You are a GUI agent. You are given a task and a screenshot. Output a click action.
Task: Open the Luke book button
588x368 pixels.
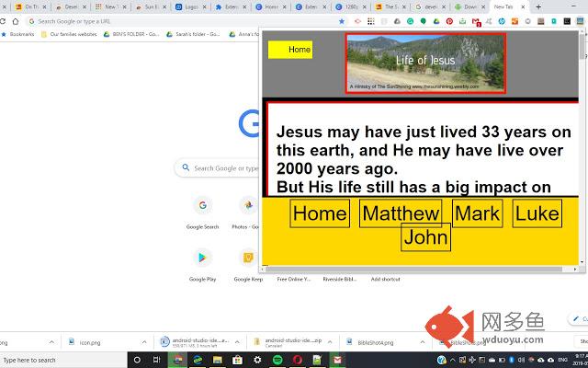pos(537,214)
